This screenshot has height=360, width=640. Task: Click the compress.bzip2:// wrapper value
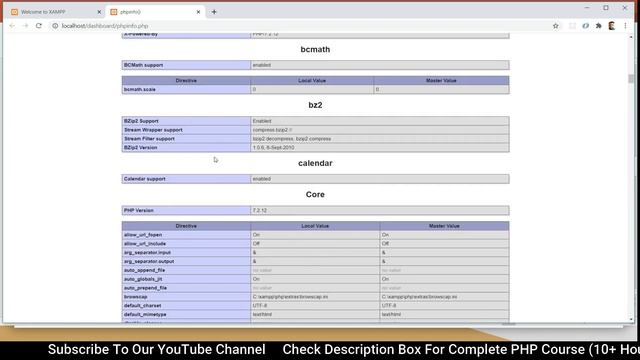pos(272,130)
